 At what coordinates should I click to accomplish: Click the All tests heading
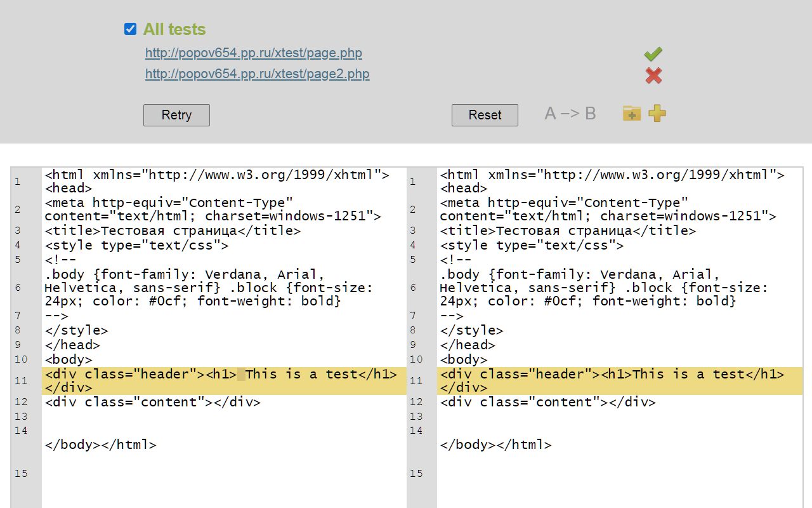click(x=174, y=29)
